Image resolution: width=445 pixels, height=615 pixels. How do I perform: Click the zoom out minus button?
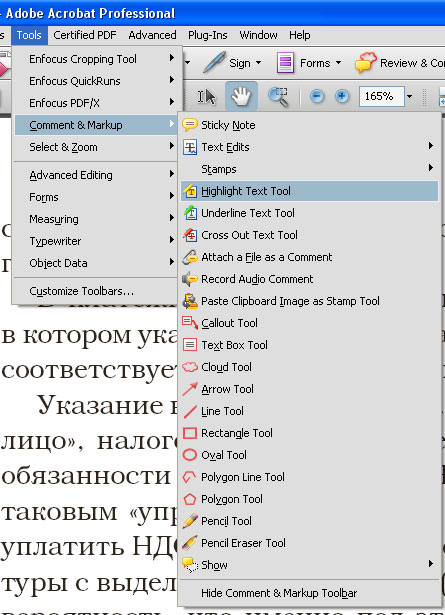pos(317,96)
